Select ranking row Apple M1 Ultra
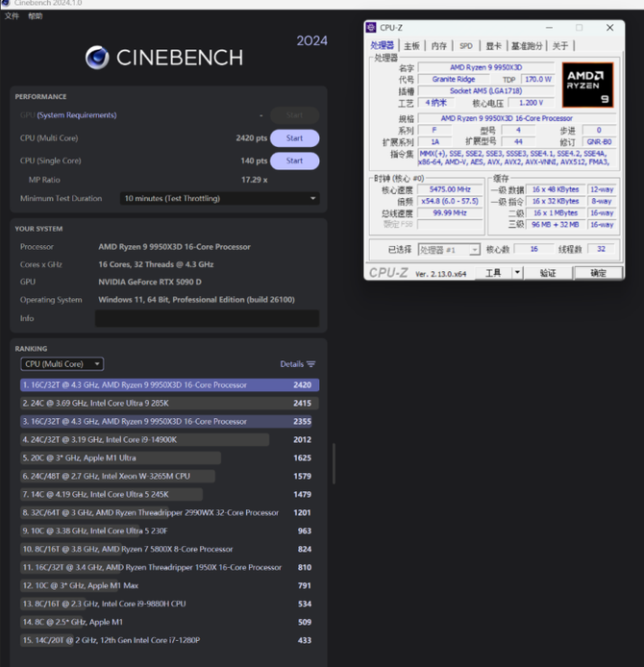Screen dimensions: 644x667 [169, 458]
